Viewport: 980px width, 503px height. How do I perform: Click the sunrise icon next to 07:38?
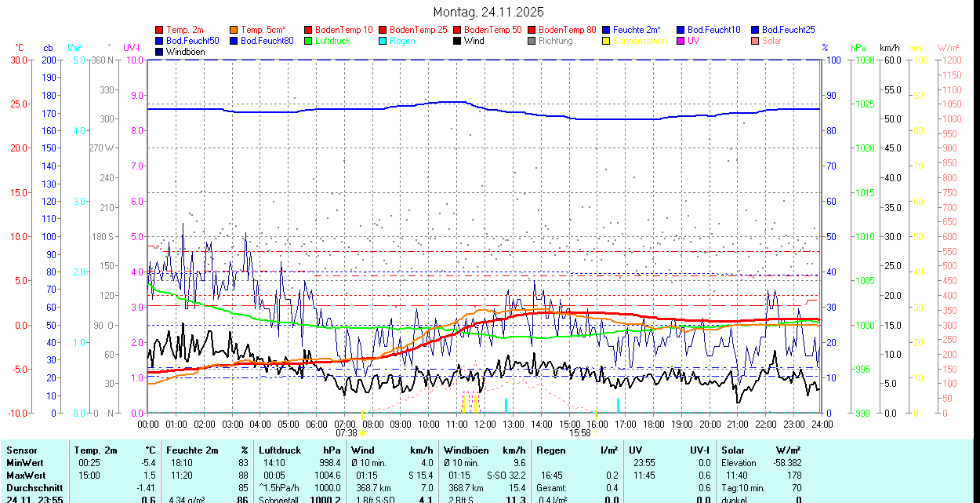click(362, 432)
